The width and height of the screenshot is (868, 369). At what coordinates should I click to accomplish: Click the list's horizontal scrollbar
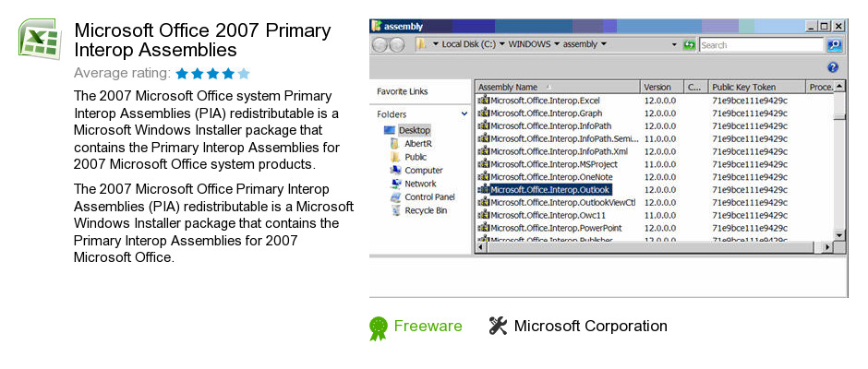click(653, 246)
